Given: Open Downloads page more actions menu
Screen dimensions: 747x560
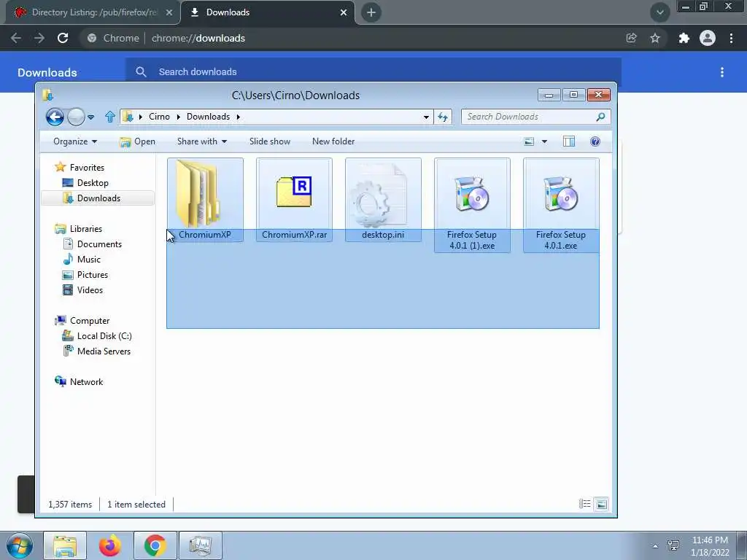Looking at the screenshot, I should pos(722,72).
